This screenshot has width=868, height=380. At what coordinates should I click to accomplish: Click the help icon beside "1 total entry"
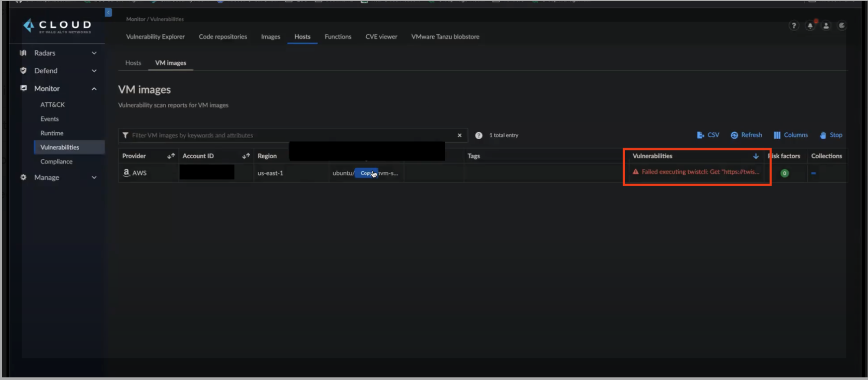479,135
